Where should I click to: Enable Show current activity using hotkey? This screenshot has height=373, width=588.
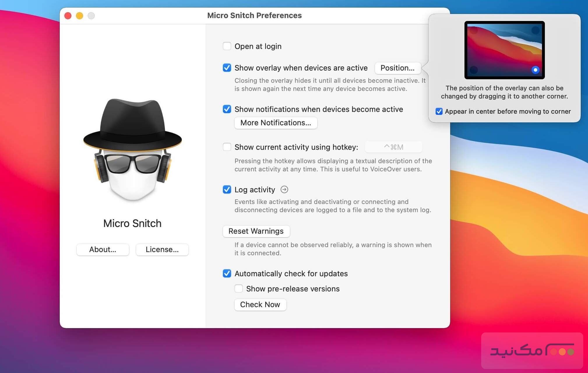pos(227,147)
